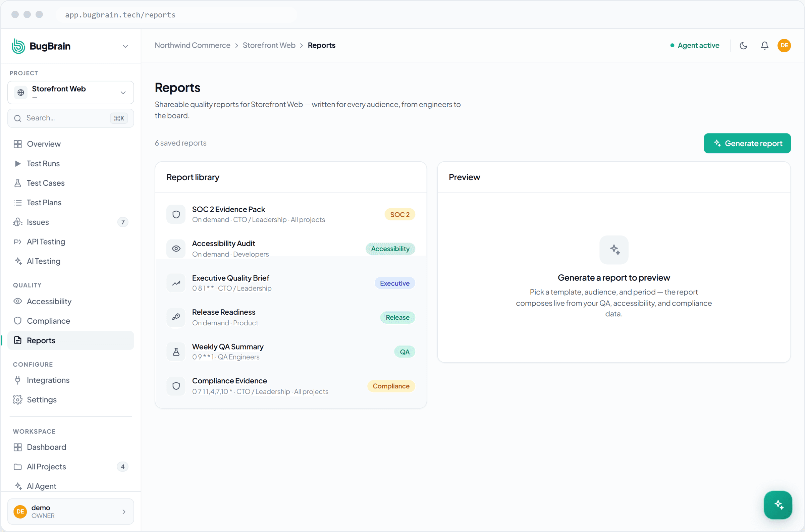The height and width of the screenshot is (532, 805).
Task: Click the Agent active status
Action: coord(694,46)
